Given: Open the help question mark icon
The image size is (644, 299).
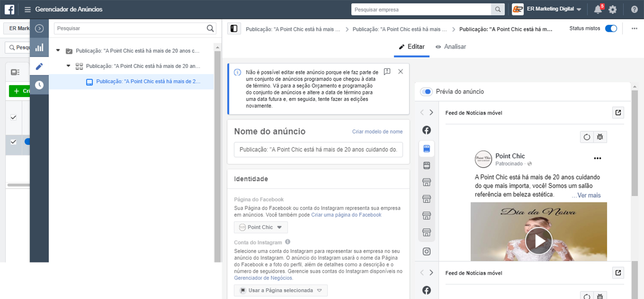Looking at the screenshot, I should 634,9.
